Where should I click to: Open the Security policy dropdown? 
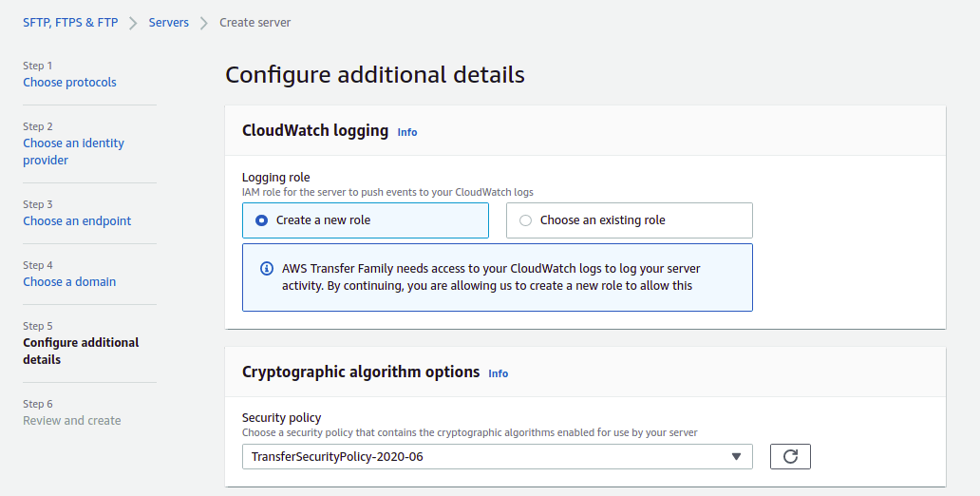click(x=497, y=457)
